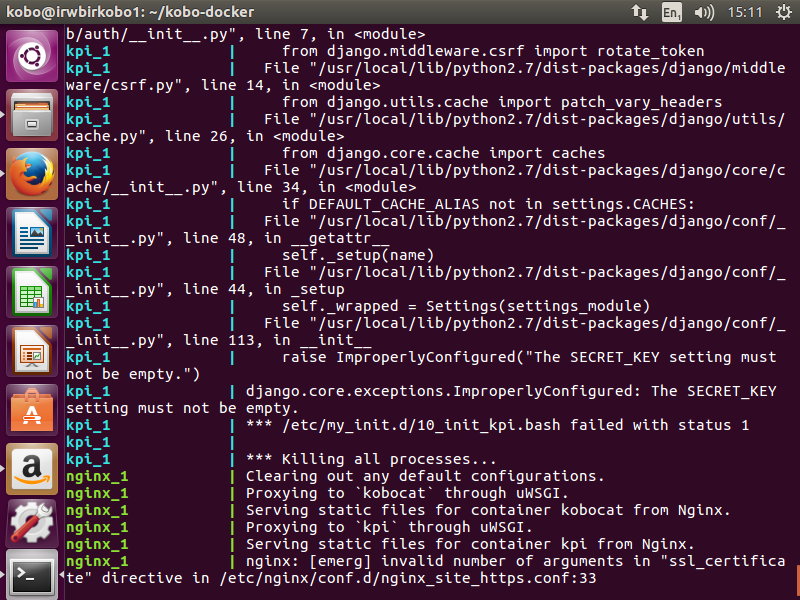Open the network connections indicator menu
This screenshot has width=800, height=600.
click(640, 12)
